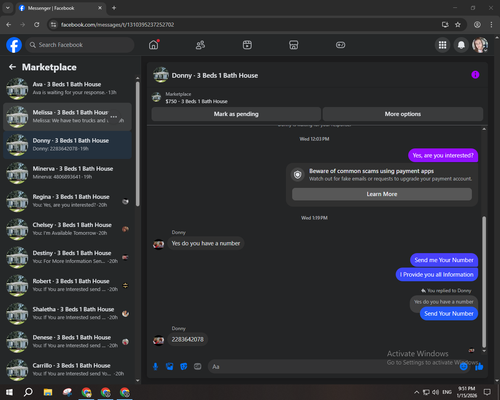This screenshot has height=400, width=500.
Task: Click Learn More about scams
Action: coord(382,194)
